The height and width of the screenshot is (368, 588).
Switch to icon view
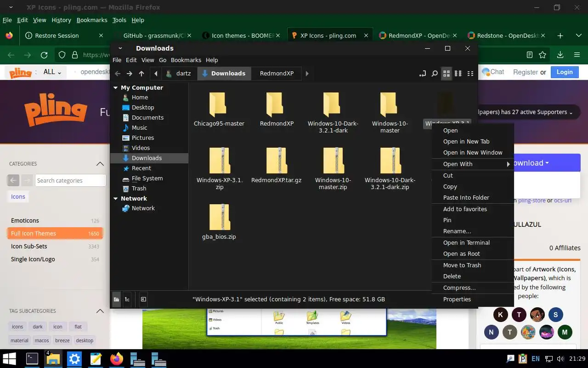click(447, 74)
